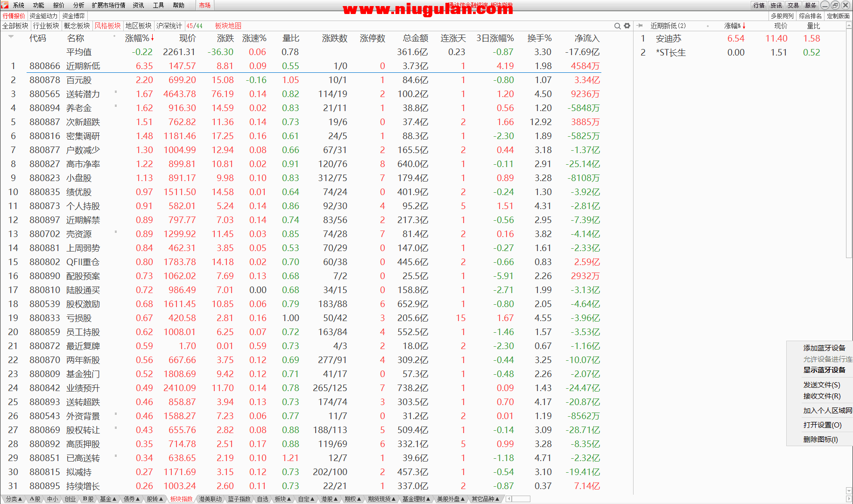Image resolution: width=853 pixels, height=504 pixels.
Task: Click the scroll-down arrow at the right panel's bottom
Action: pyautogui.click(x=849, y=490)
